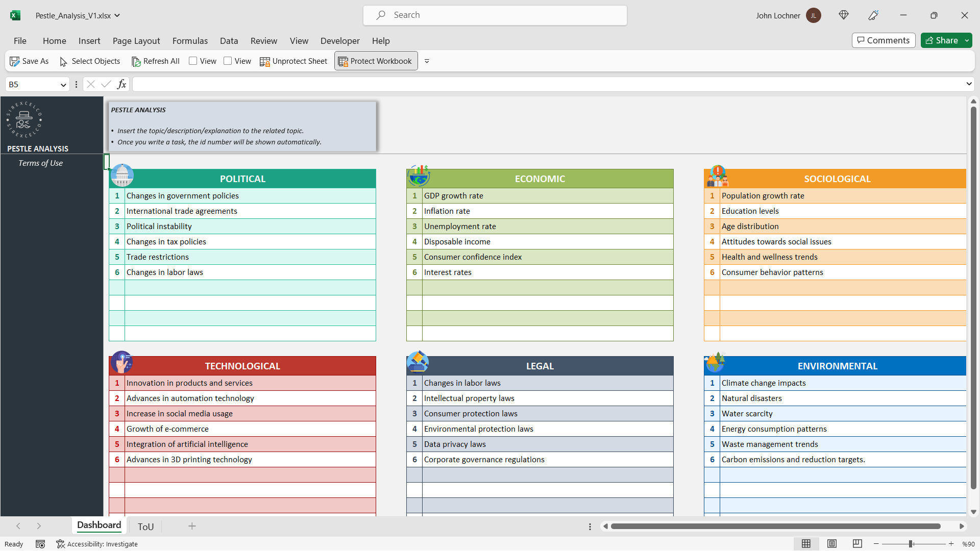Open the Terms of Use link

pyautogui.click(x=40, y=163)
